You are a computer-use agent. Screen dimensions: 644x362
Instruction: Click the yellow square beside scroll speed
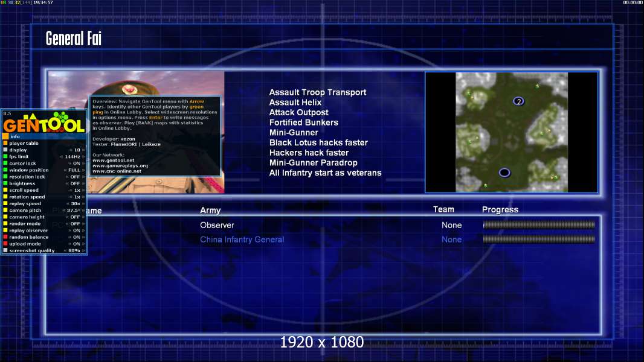[5, 190]
